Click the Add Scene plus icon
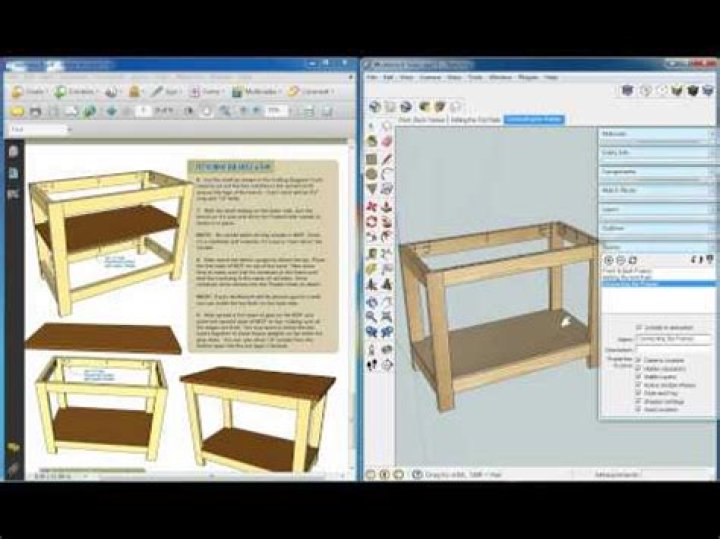 click(609, 260)
